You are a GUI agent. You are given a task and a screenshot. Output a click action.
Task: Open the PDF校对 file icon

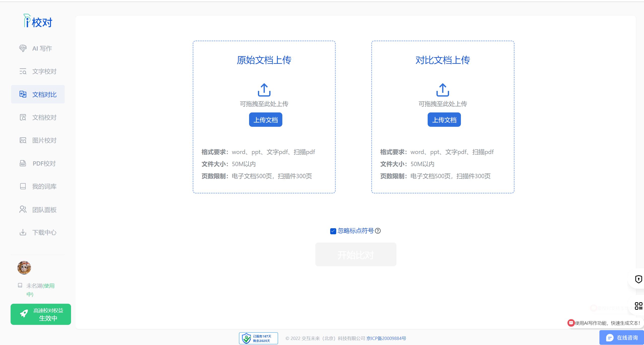pos(23,164)
